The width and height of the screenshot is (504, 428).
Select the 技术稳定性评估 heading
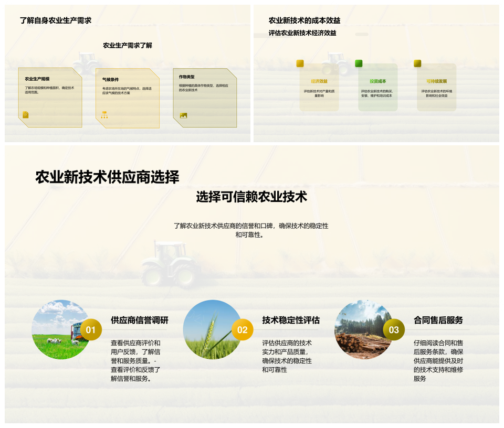pyautogui.click(x=291, y=320)
